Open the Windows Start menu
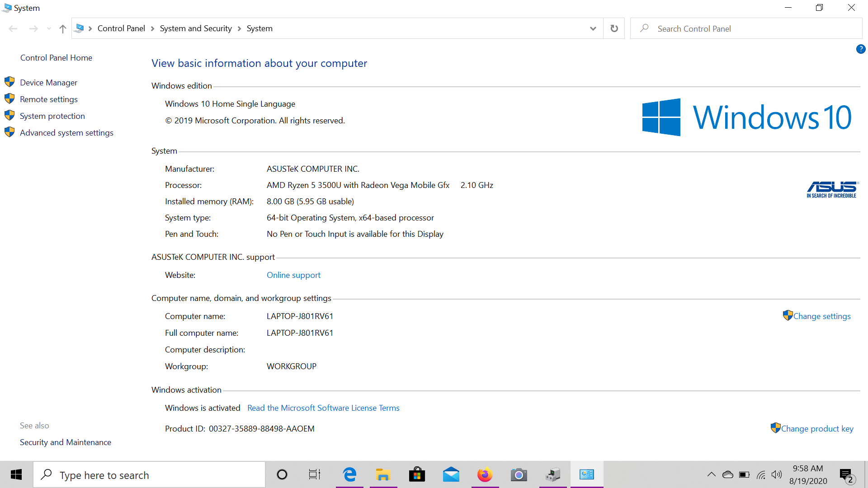Screen dimensions: 868x488 pyautogui.click(x=16, y=474)
